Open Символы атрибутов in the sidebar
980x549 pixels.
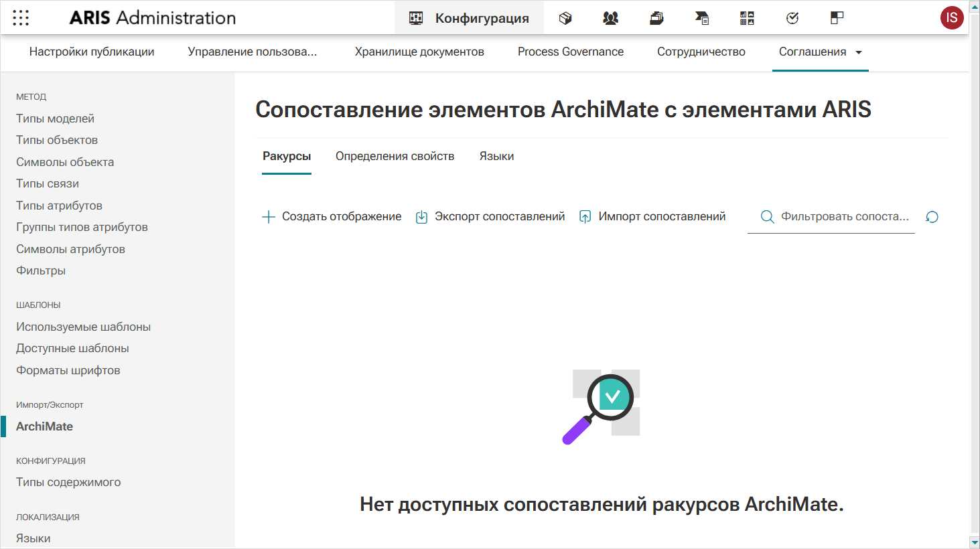point(70,249)
